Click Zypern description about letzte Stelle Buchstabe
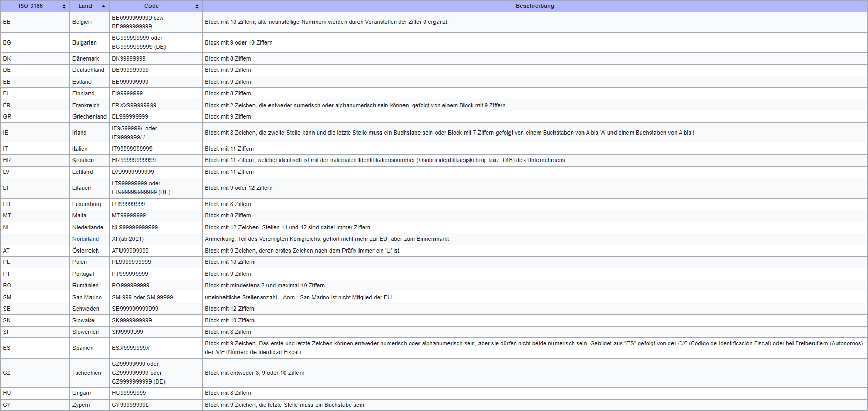868x411 pixels. point(285,405)
